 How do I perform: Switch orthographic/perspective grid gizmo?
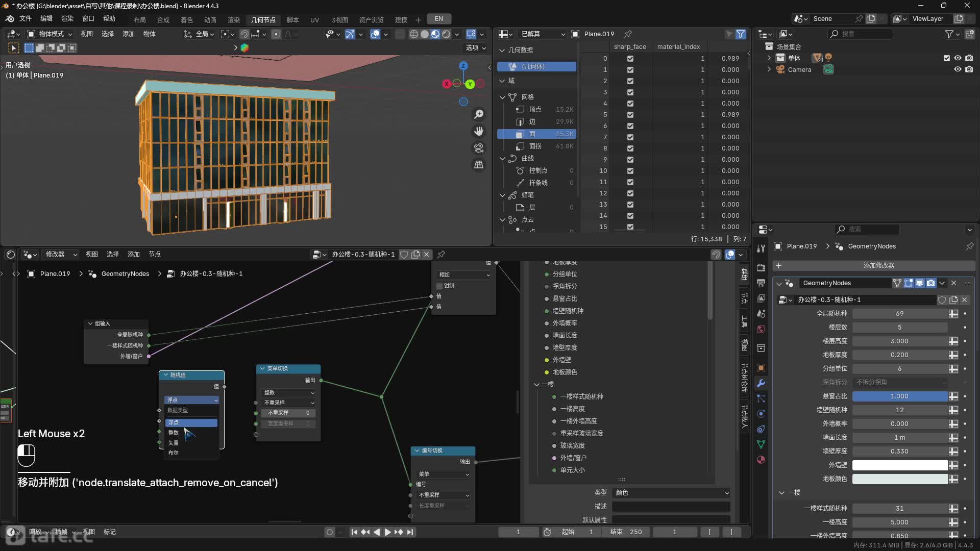(479, 165)
